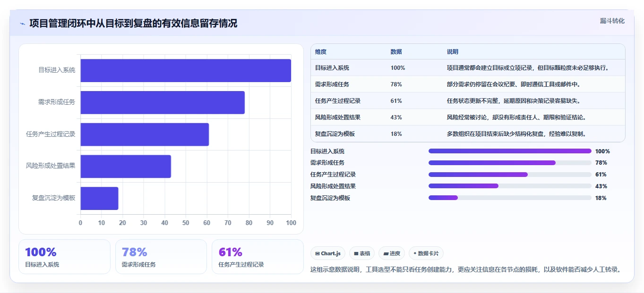Click the 风险形成处置结果 bar in the chart
644x293 pixels.
[126, 166]
